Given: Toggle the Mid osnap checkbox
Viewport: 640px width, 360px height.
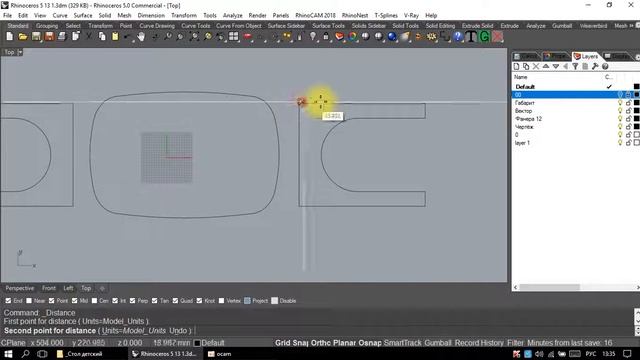Looking at the screenshot, I should (x=75, y=301).
